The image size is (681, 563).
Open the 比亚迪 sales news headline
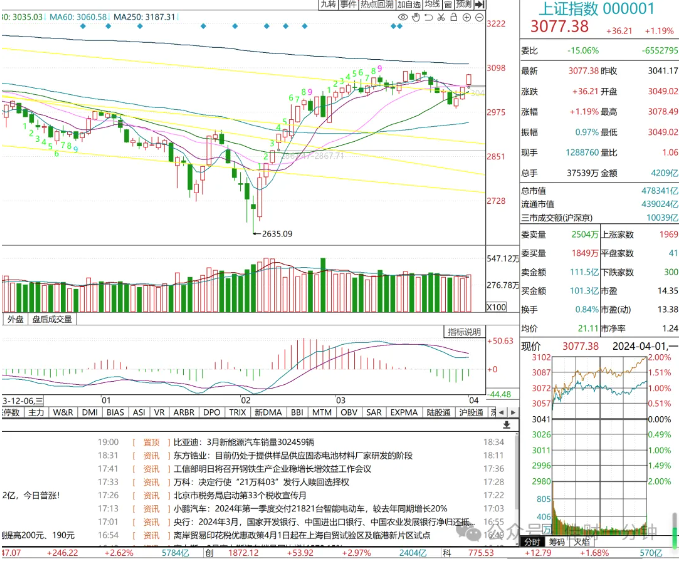(x=244, y=442)
